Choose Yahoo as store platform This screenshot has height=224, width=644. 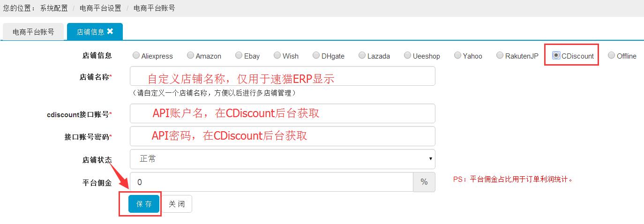tap(457, 55)
